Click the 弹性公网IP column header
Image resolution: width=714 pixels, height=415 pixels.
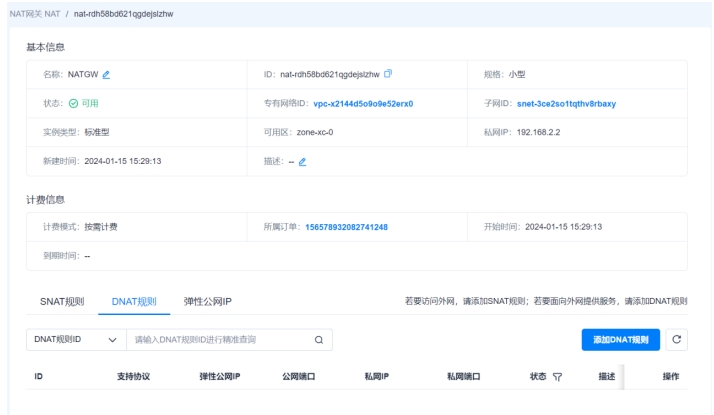click(219, 377)
